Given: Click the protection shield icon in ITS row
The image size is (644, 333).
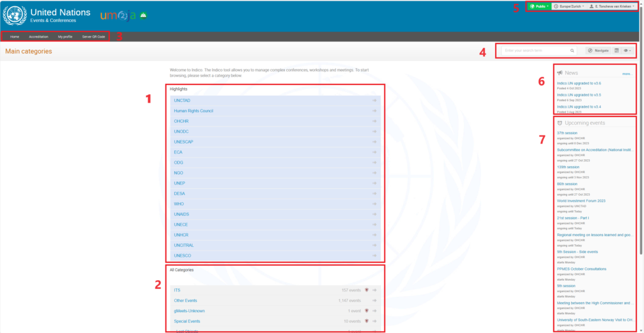Looking at the screenshot, I should 367,290.
